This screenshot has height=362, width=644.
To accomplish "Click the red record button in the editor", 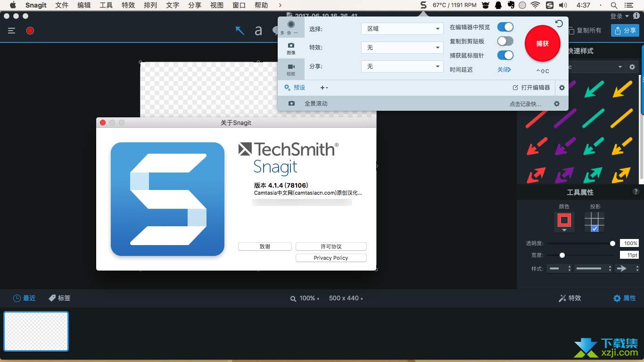I will click(30, 31).
